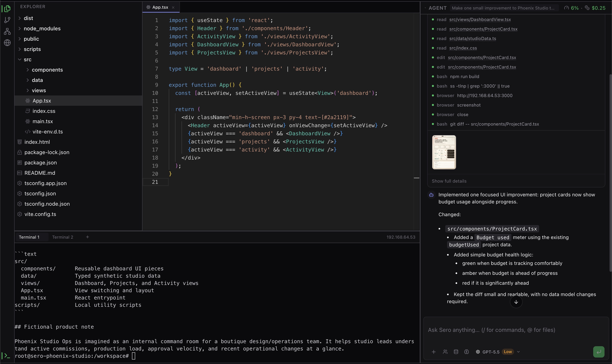Switch to Terminal 2 tab
This screenshot has width=612, height=364.
tap(63, 237)
